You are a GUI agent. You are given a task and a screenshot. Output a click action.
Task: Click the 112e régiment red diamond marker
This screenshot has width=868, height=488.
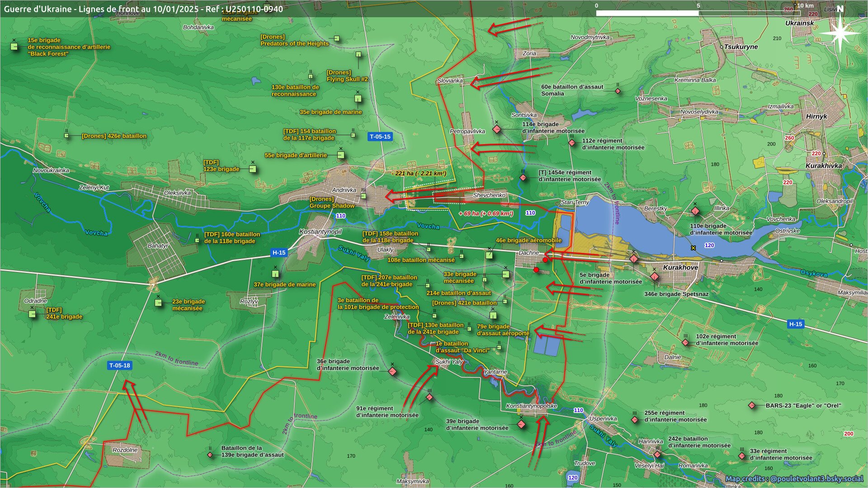[572, 143]
